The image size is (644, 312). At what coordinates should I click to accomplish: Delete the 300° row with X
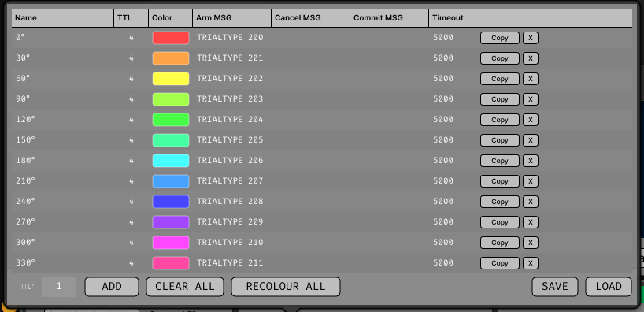(x=530, y=243)
